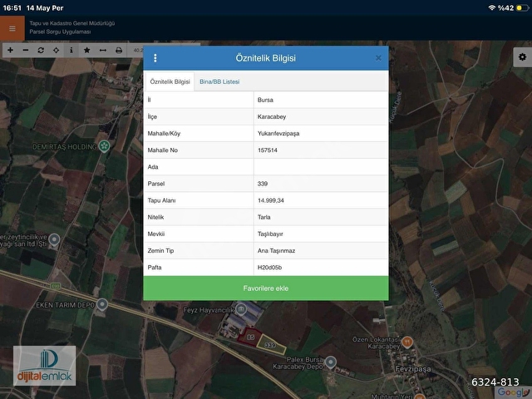The width and height of the screenshot is (532, 399).
Task: Click the Palex Bursa Karacabey Depo pin
Action: point(331,362)
